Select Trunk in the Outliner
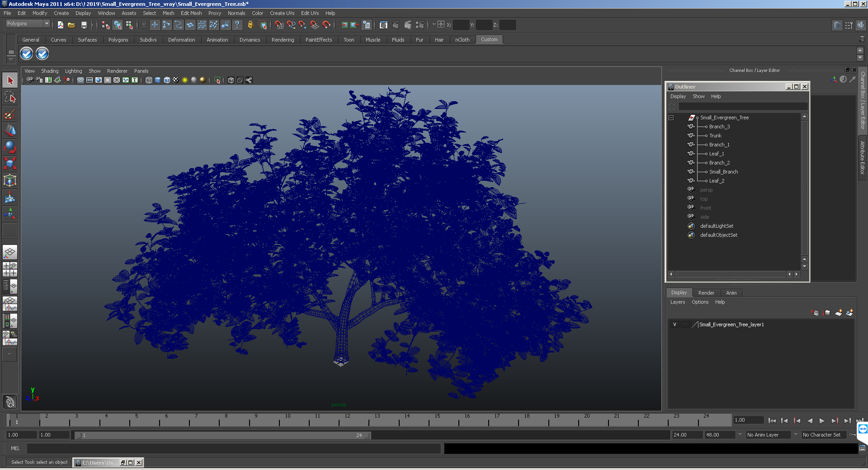 (x=715, y=136)
